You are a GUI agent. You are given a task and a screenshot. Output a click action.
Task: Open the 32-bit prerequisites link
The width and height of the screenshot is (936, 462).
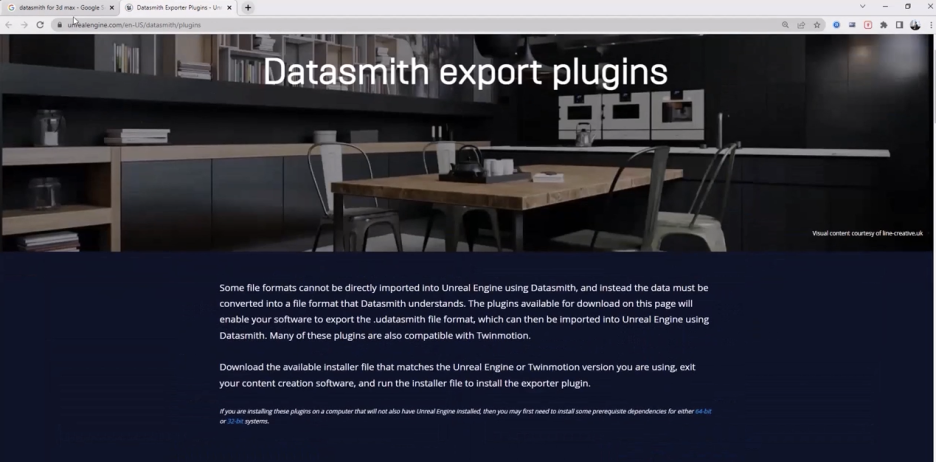pyautogui.click(x=235, y=421)
